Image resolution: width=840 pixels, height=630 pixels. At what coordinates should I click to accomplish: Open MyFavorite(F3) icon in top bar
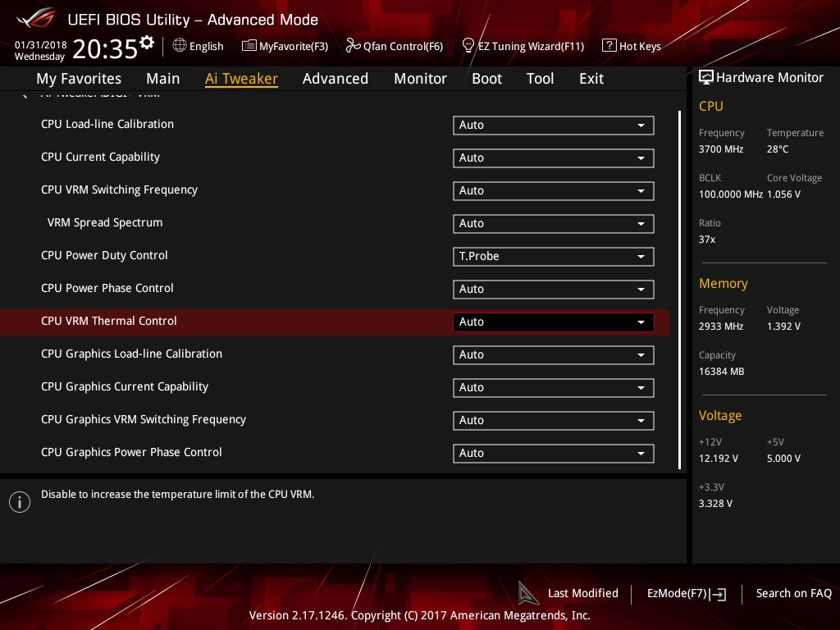pyautogui.click(x=249, y=46)
